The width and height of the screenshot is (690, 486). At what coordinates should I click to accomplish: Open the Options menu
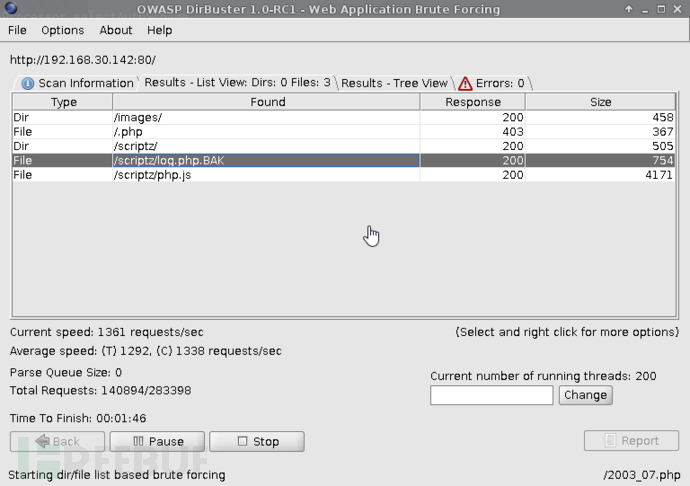[x=62, y=30]
